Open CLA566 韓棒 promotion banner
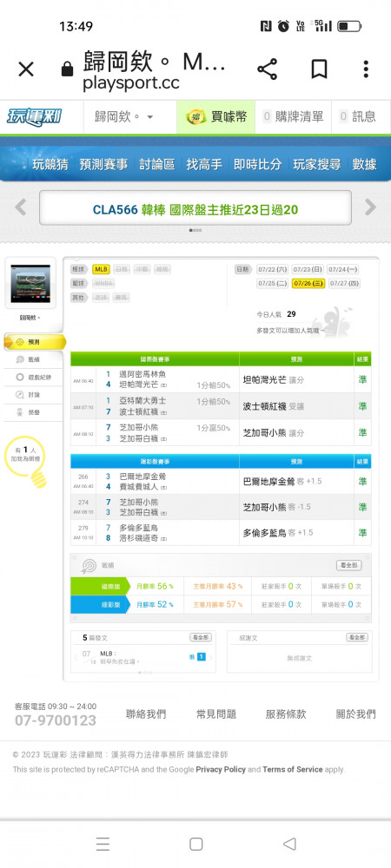The image size is (391, 868). click(195, 209)
